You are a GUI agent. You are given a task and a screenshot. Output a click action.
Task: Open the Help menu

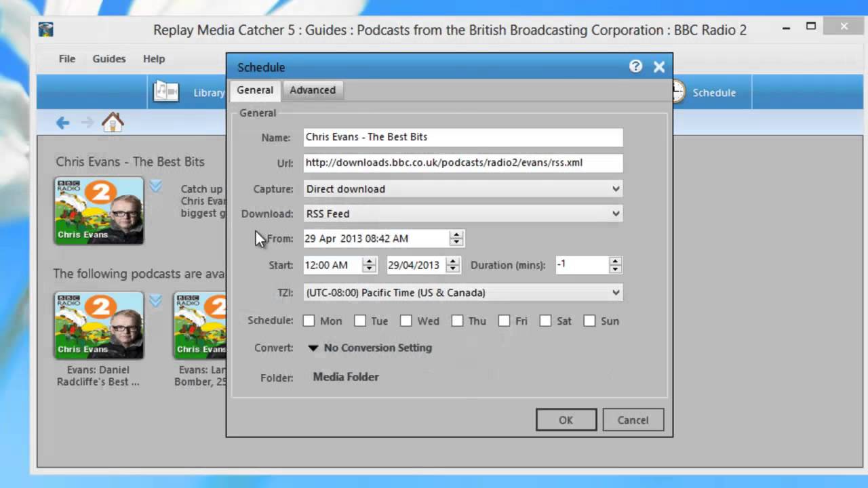154,59
